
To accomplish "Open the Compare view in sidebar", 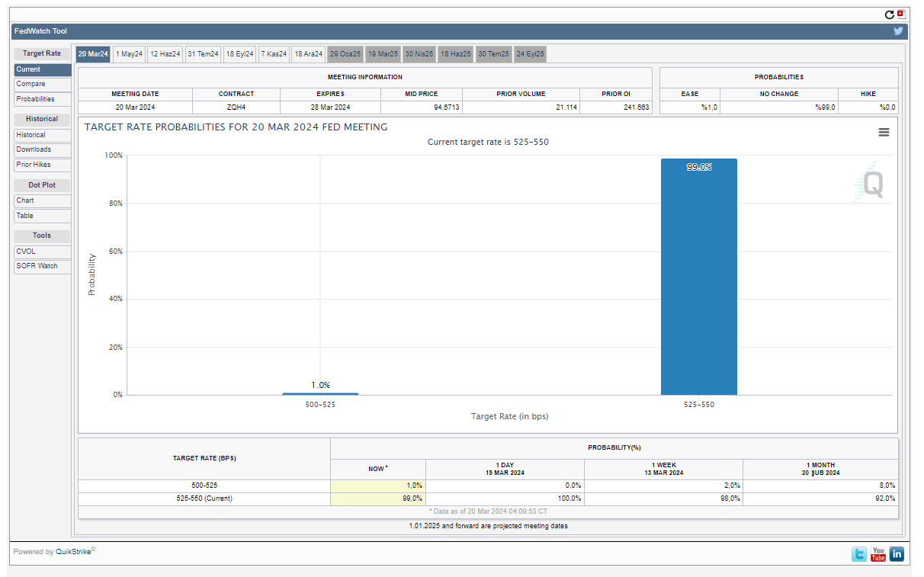I will tap(42, 85).
